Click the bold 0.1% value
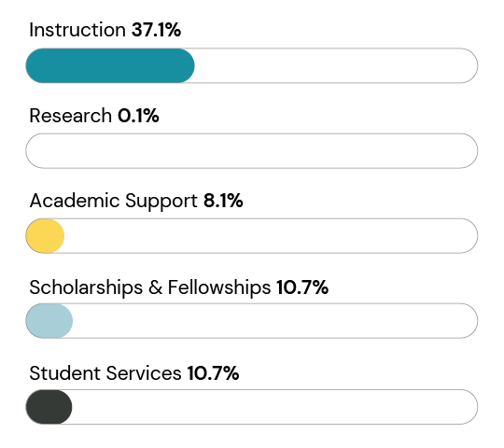 click(x=138, y=116)
